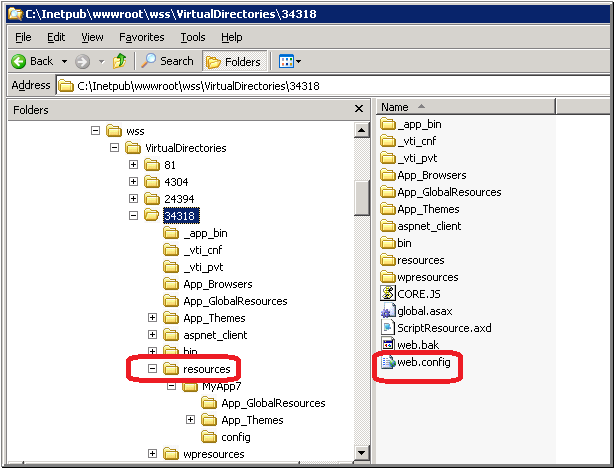Open the Help menu
Image resolution: width=614 pixels, height=468 pixels.
(231, 37)
